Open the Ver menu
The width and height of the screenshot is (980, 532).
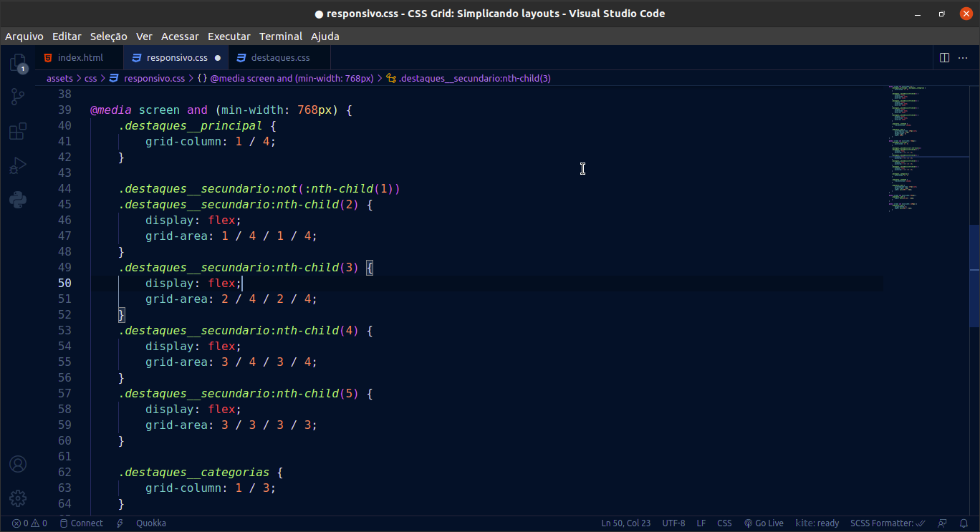[x=144, y=36]
